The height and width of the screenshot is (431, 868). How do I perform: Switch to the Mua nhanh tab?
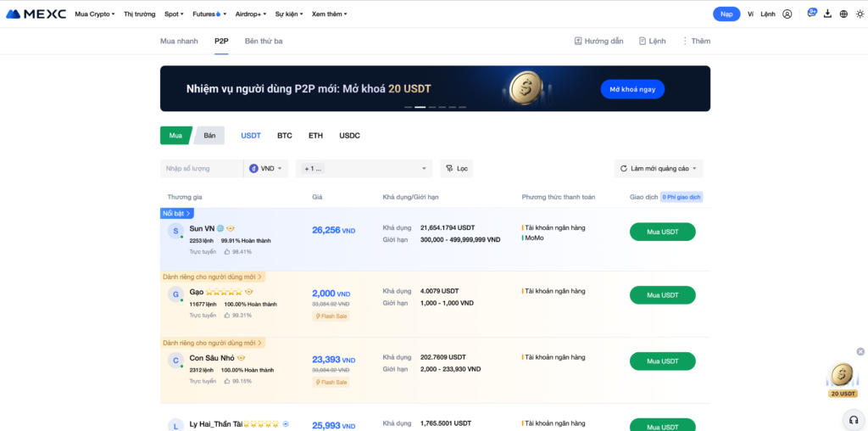pos(179,41)
